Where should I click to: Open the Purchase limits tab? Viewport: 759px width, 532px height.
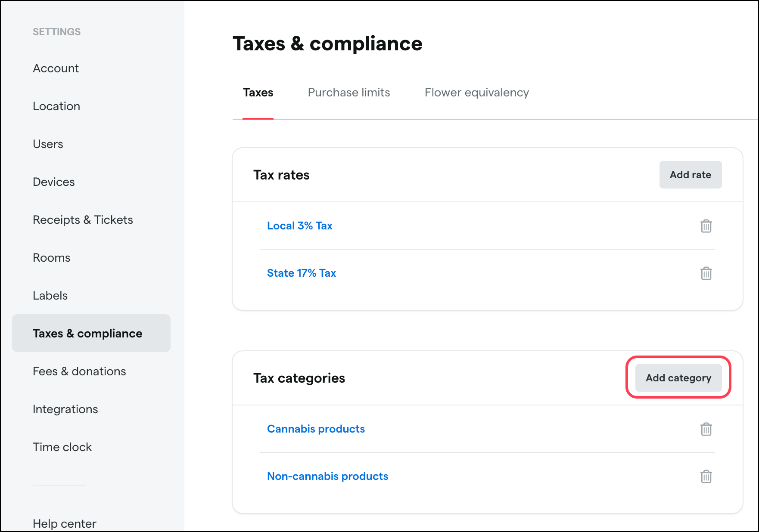(x=349, y=93)
